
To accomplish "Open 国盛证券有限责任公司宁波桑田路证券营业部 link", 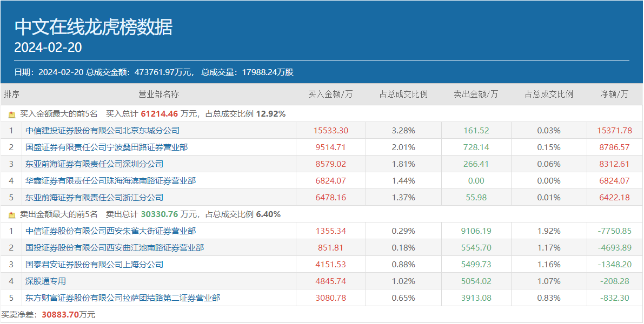I will tap(107, 147).
